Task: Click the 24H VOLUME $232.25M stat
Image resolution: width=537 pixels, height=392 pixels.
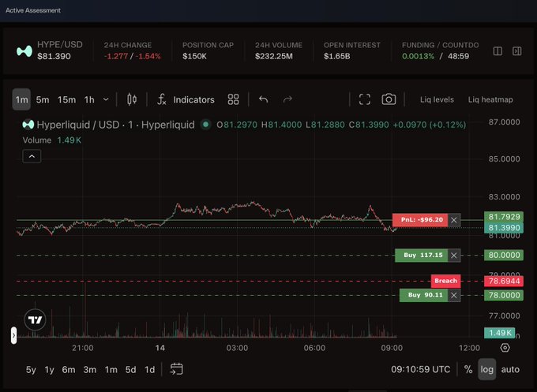Action: 279,51
